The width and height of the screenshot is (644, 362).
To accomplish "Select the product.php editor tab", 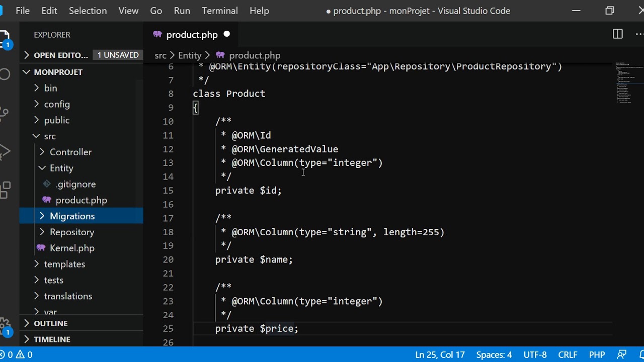I will (x=191, y=35).
